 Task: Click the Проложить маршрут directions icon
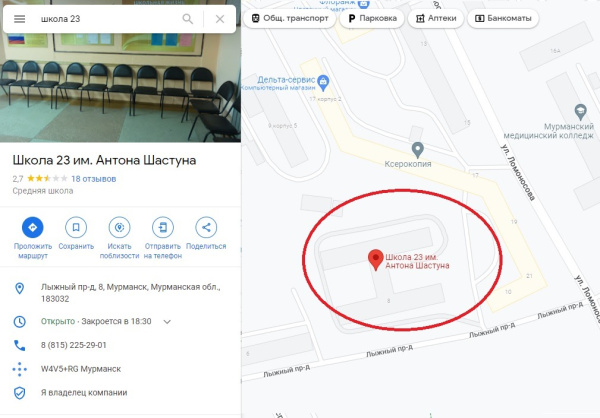[33, 227]
